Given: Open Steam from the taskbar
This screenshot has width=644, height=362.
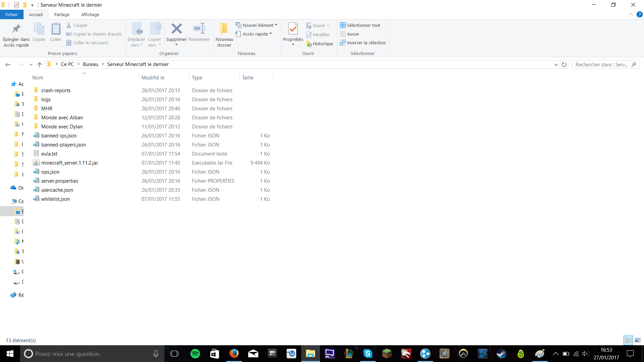Looking at the screenshot, I should pos(501,354).
